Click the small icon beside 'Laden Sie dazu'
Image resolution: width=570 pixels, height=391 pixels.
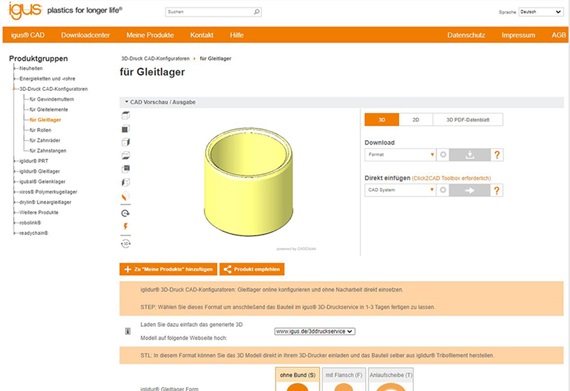(x=128, y=331)
